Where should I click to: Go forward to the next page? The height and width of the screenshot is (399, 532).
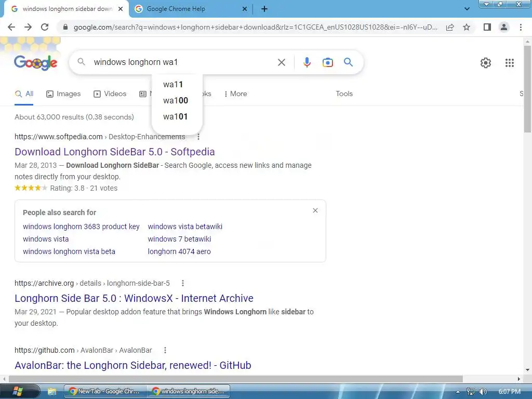point(28,27)
